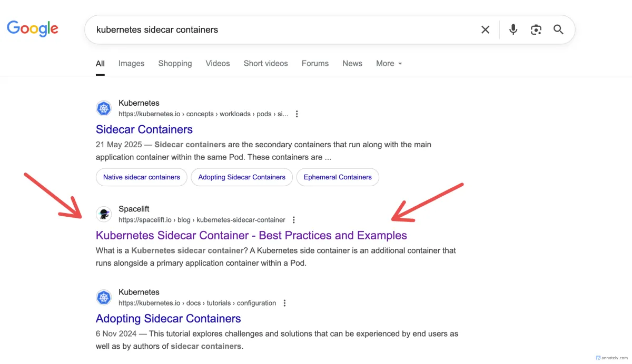Click the Kubernetes site name above Adopting Sidecar Containers
The height and width of the screenshot is (364, 632).
pyautogui.click(x=139, y=292)
